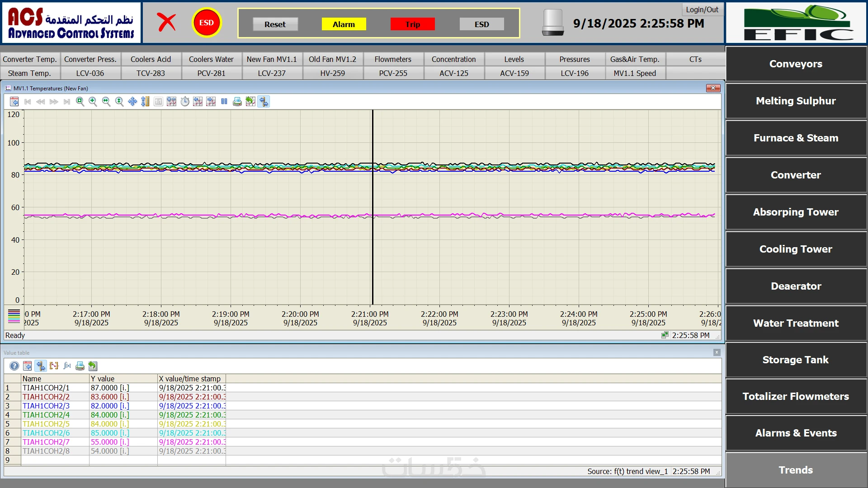This screenshot has height=488, width=868.
Task: Click the zoom in magnifier icon in trend toolbar
Action: pos(93,102)
